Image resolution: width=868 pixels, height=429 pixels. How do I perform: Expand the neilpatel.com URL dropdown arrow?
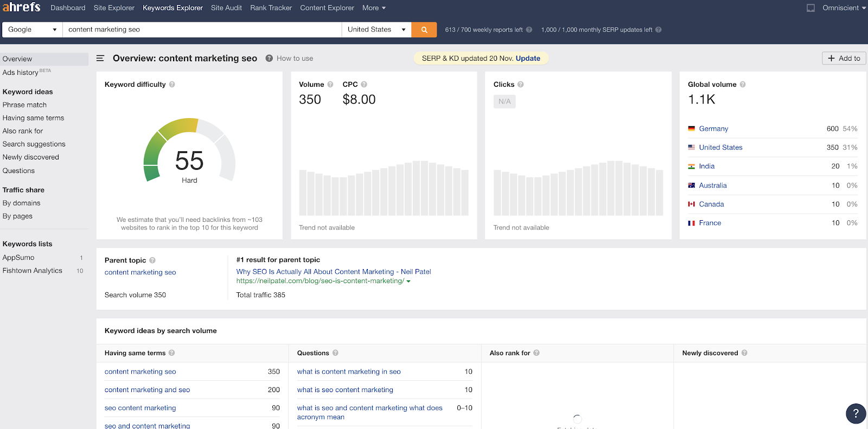tap(409, 281)
